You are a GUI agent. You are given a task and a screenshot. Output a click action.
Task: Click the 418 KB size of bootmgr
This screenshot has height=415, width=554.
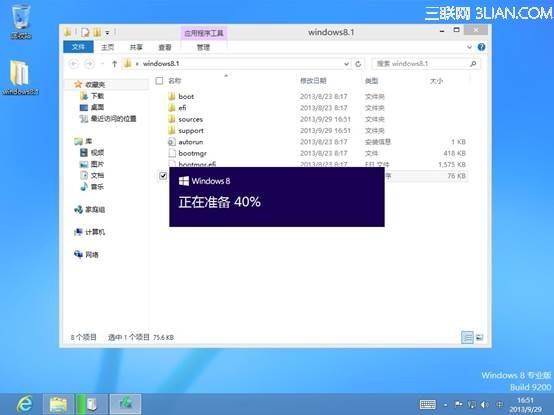[x=454, y=153]
